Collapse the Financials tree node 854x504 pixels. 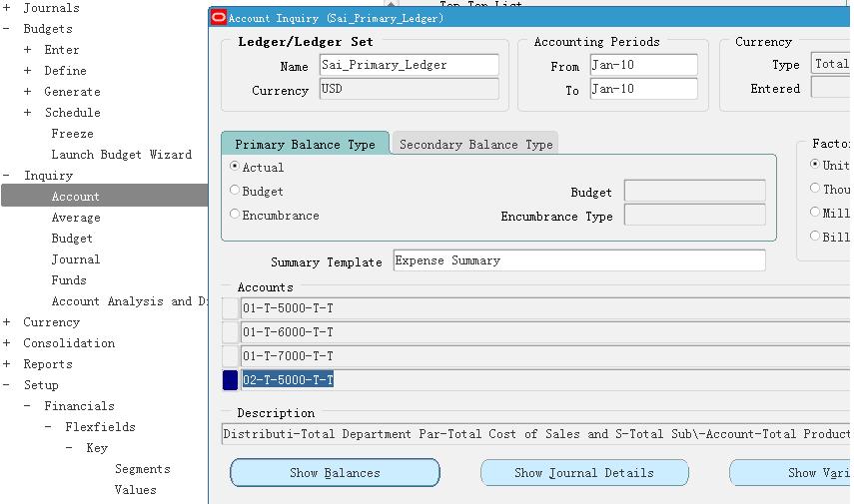point(27,405)
